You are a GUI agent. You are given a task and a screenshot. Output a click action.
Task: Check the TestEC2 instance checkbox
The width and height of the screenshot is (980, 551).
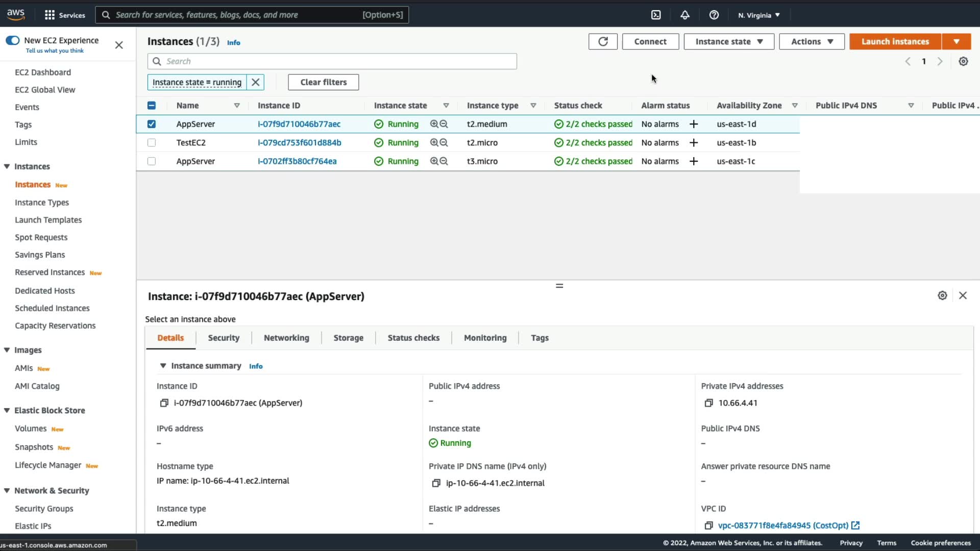click(152, 143)
